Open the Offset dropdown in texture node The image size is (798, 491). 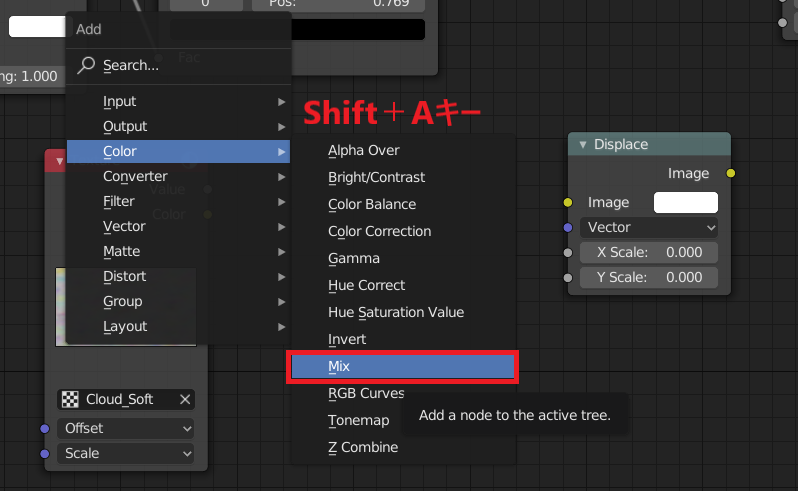[126, 428]
